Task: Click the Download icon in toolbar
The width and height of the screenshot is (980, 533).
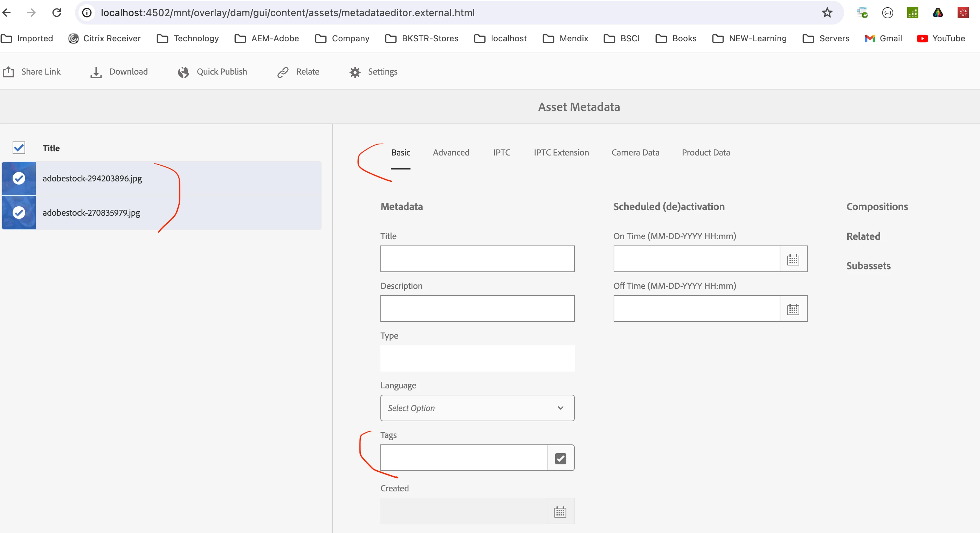Action: tap(96, 72)
